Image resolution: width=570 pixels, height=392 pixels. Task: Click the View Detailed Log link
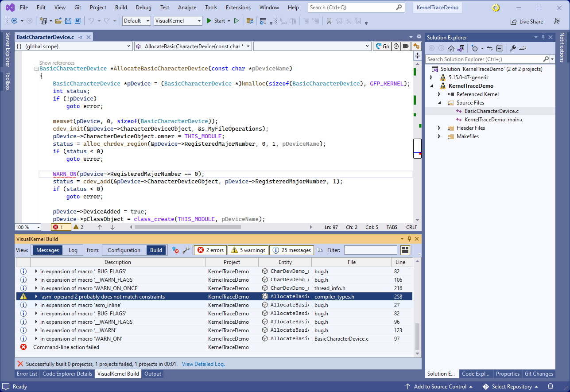click(203, 364)
